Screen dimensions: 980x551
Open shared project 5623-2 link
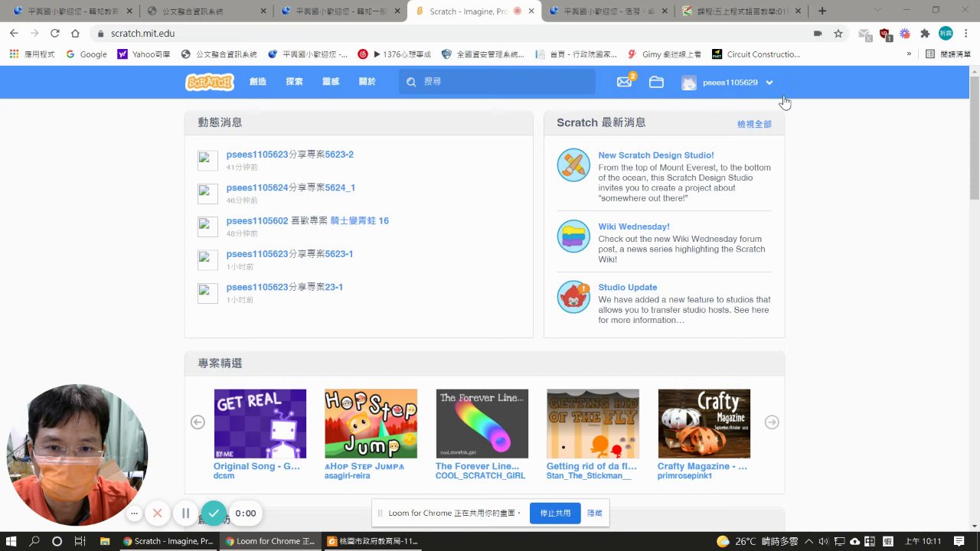(339, 155)
